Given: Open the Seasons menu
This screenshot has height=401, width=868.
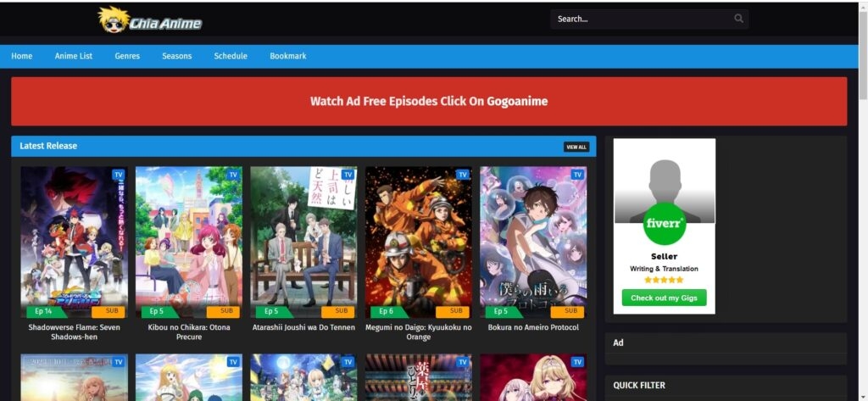Looking at the screenshot, I should pyautogui.click(x=176, y=56).
